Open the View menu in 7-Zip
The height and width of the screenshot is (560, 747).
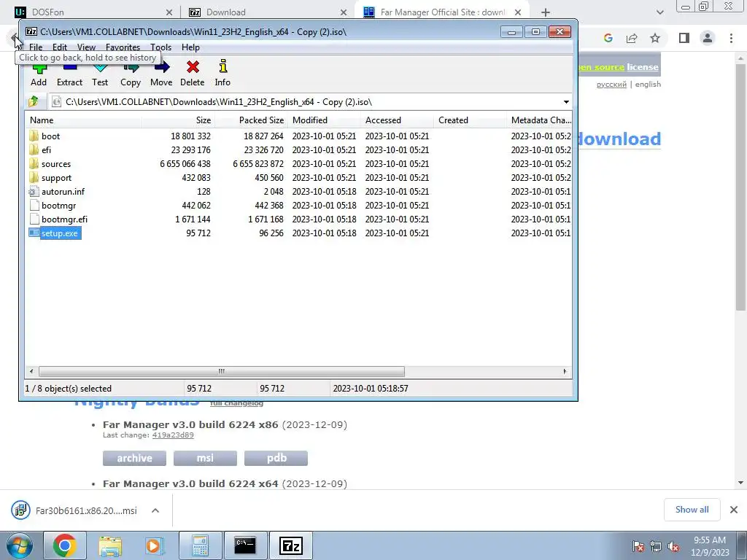click(x=86, y=47)
